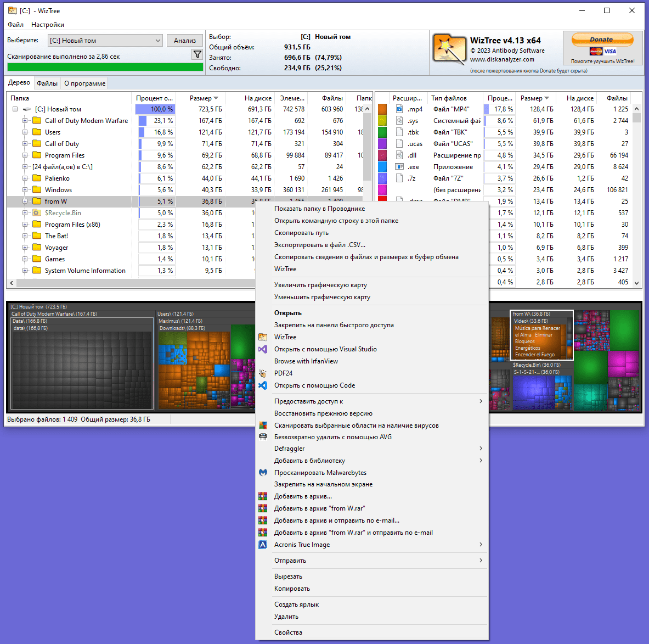Click the green color swatch for .tbk
This screenshot has width=649, height=644.
382,132
